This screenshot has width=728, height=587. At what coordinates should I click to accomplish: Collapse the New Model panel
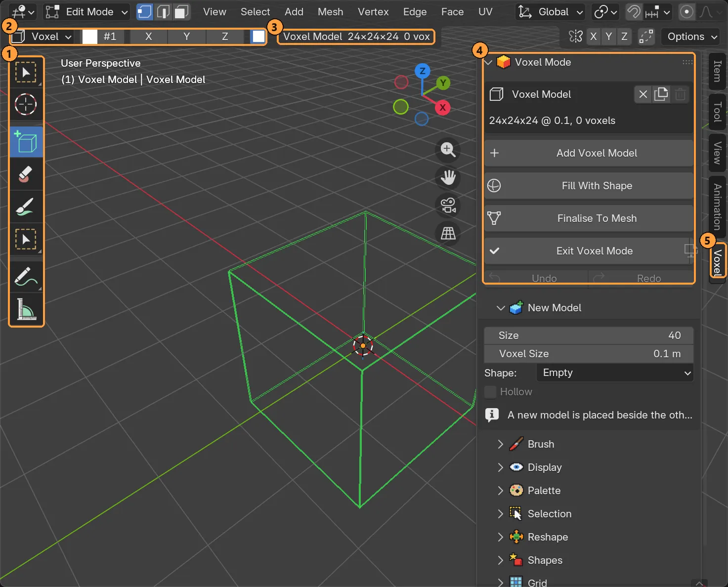tap(501, 308)
